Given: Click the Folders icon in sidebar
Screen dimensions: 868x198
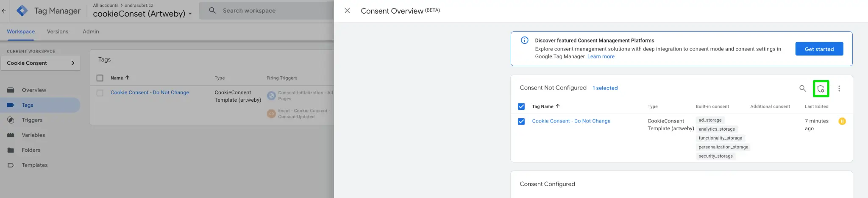Looking at the screenshot, I should [11, 150].
